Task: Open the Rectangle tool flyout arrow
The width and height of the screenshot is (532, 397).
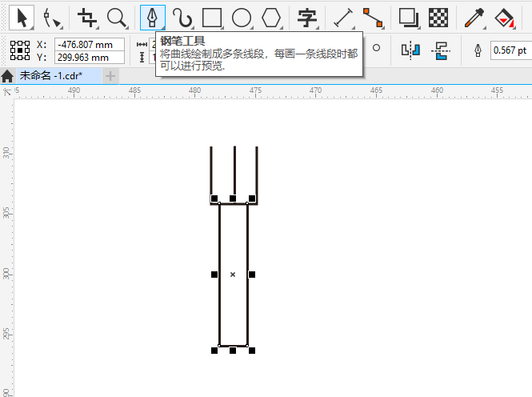Action: pyautogui.click(x=222, y=27)
